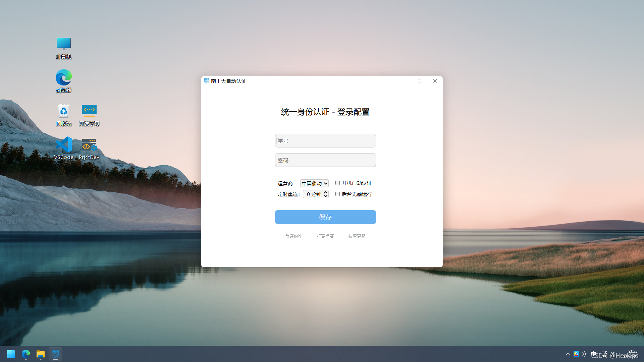The width and height of the screenshot is (644, 362).
Task: Click the 保存 save button
Action: coord(325,217)
